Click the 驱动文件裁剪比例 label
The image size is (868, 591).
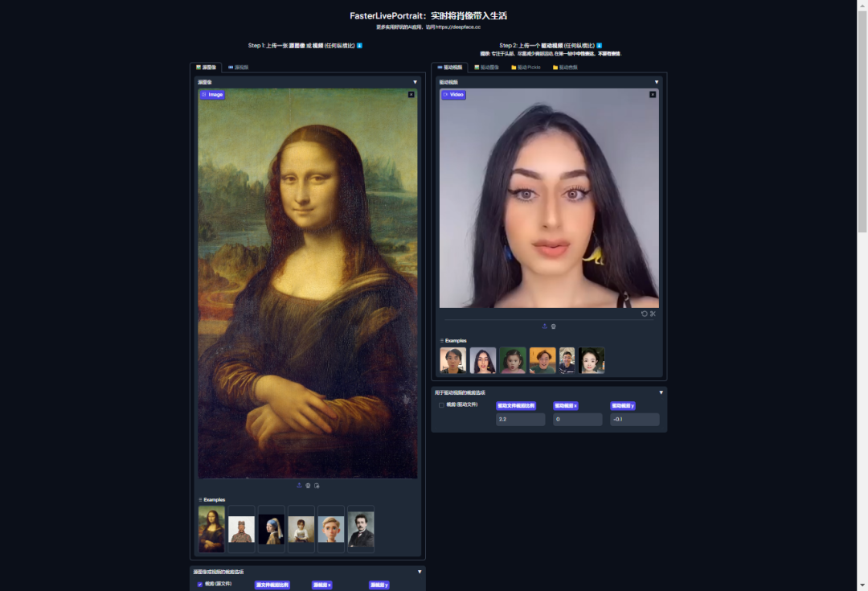click(516, 406)
